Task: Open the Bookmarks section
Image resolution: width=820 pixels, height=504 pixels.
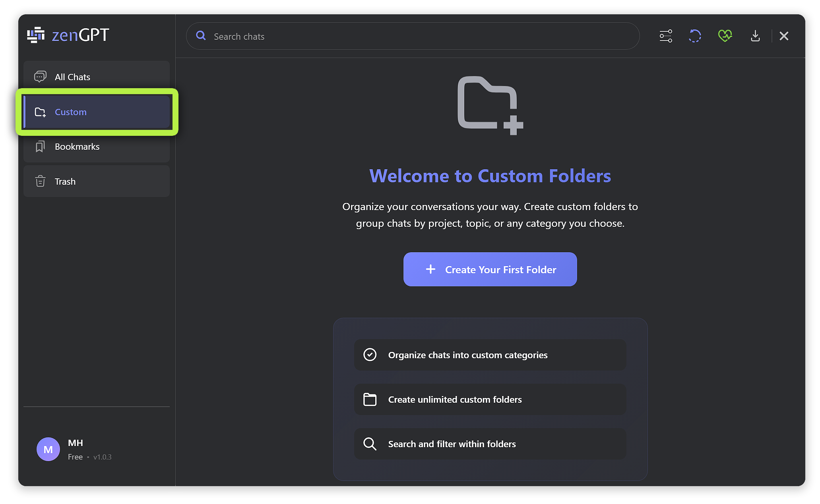Action: [x=77, y=146]
